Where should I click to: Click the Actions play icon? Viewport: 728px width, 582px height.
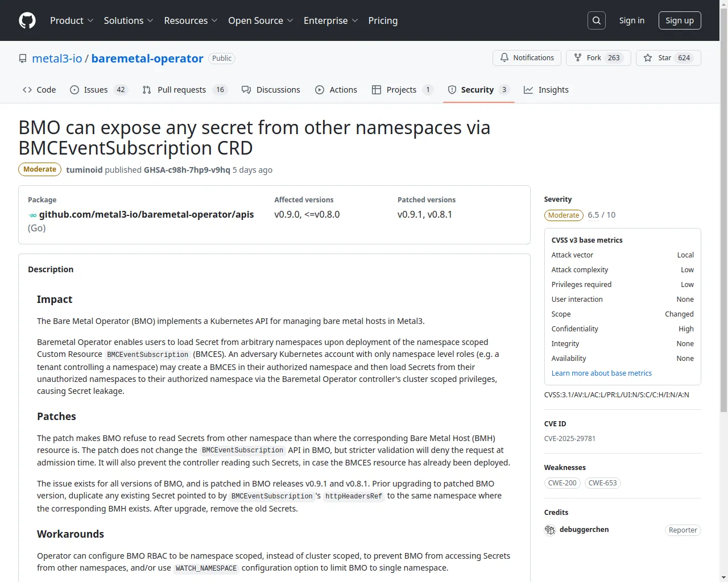pyautogui.click(x=320, y=90)
